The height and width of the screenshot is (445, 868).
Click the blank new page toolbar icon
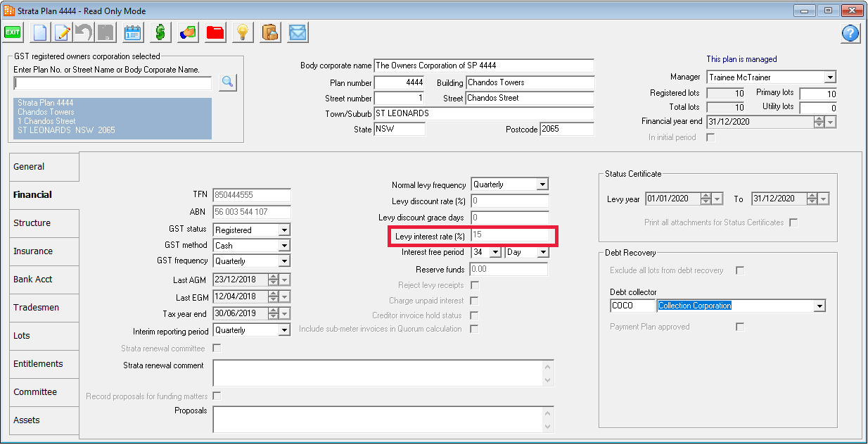click(x=40, y=32)
